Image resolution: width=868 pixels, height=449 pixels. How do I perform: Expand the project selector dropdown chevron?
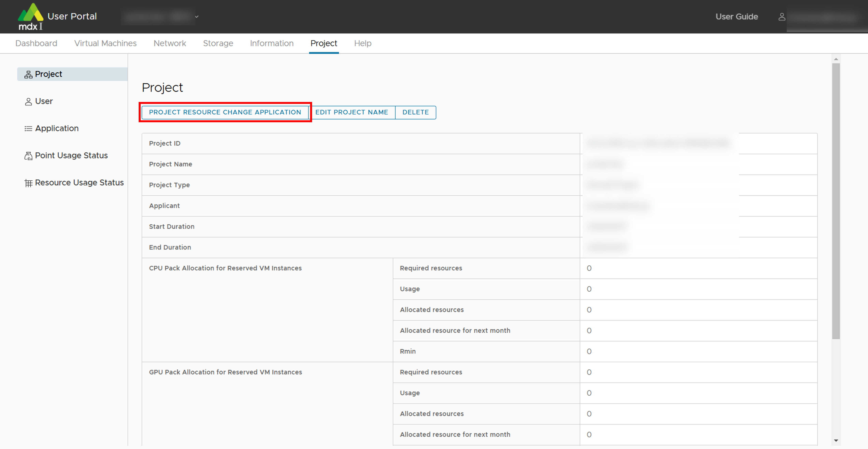[x=197, y=17]
